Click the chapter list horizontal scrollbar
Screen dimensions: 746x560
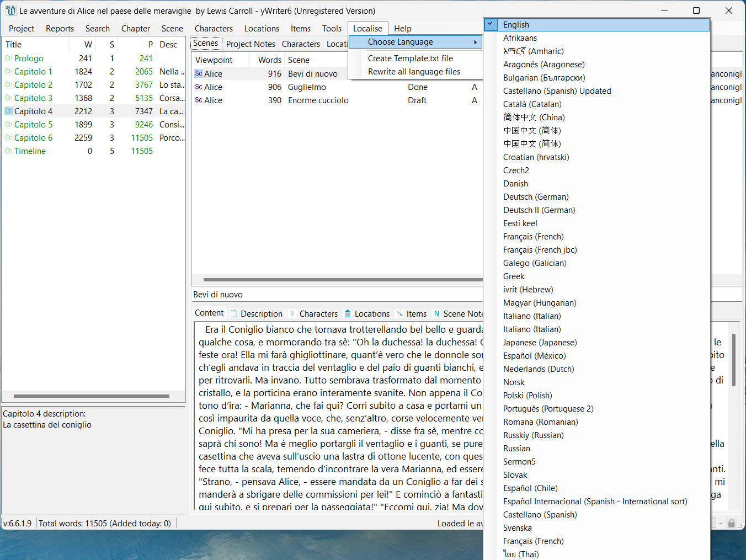92,396
